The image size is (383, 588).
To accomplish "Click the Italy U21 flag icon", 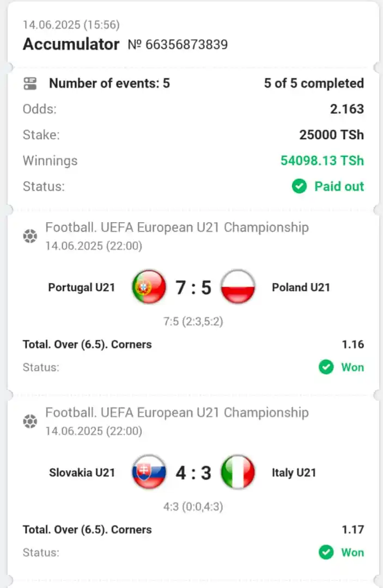I will [238, 471].
